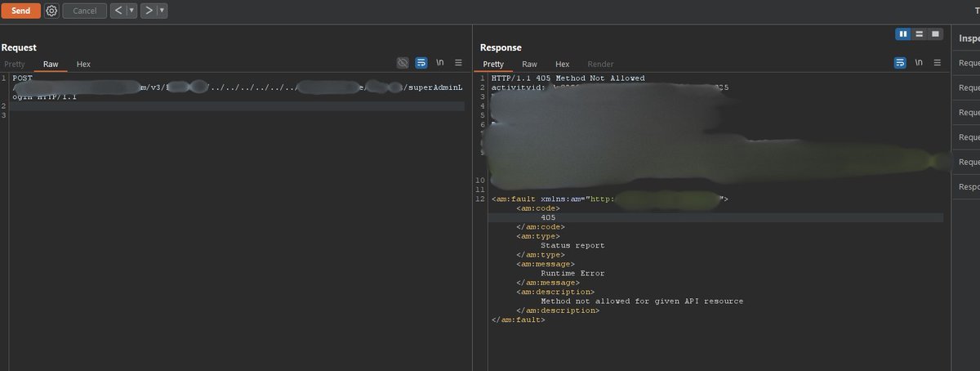Click the opening <am:code> tag
980x371 pixels.
[x=538, y=208]
